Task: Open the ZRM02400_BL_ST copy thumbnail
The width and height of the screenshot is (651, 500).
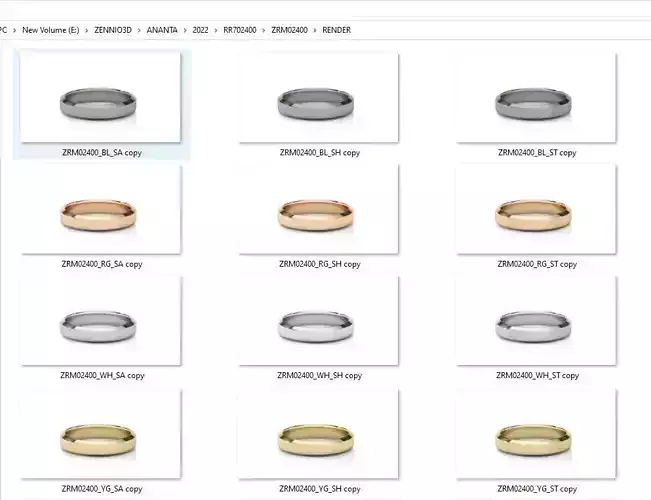Action: (x=536, y=98)
